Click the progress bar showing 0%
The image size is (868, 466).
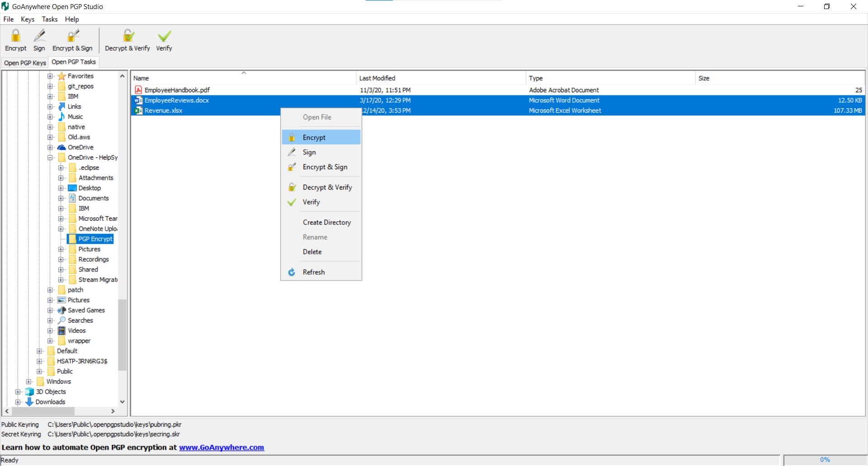825,460
